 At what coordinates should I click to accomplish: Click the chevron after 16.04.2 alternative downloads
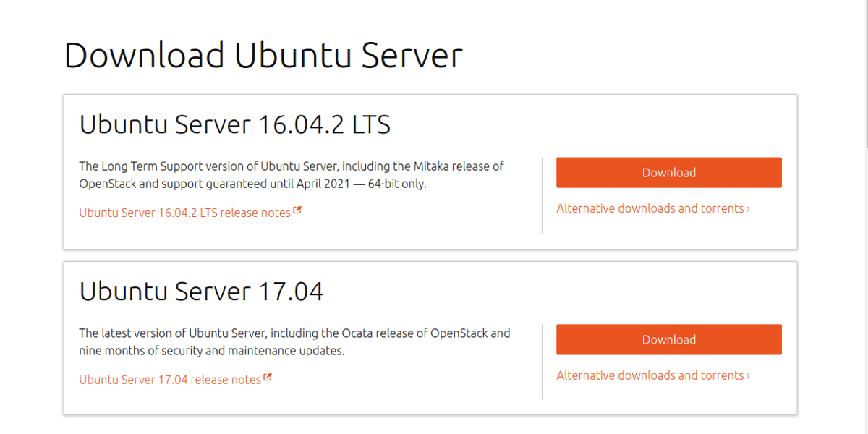746,208
